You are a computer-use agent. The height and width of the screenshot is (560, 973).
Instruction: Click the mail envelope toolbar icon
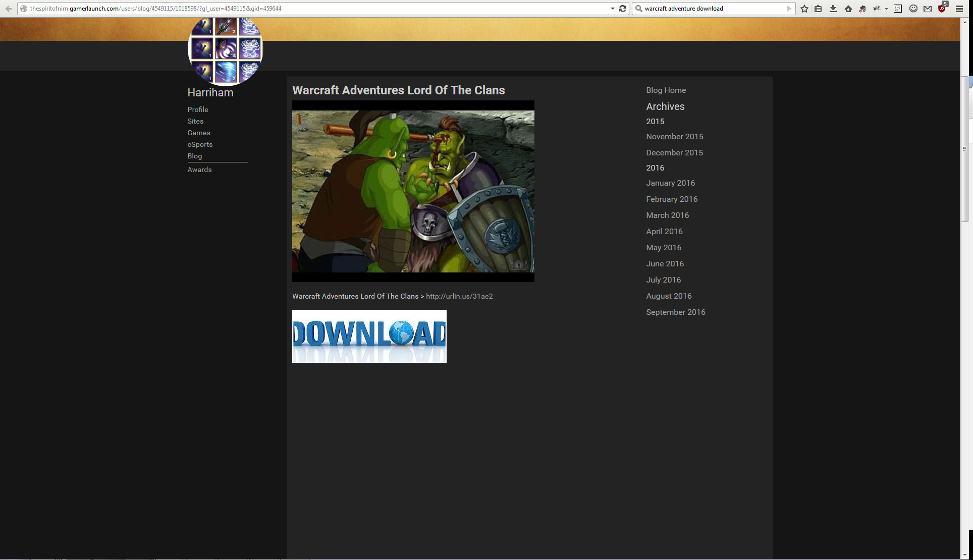(928, 9)
